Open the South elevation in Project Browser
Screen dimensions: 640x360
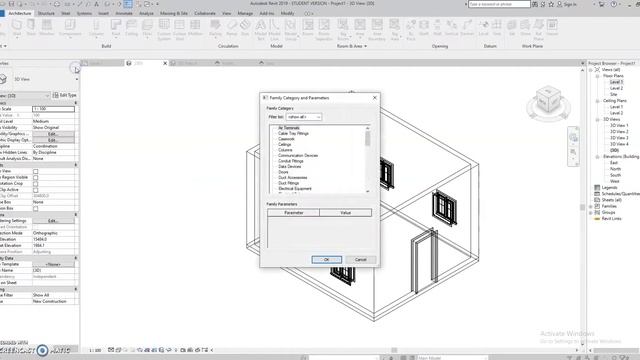click(615, 175)
